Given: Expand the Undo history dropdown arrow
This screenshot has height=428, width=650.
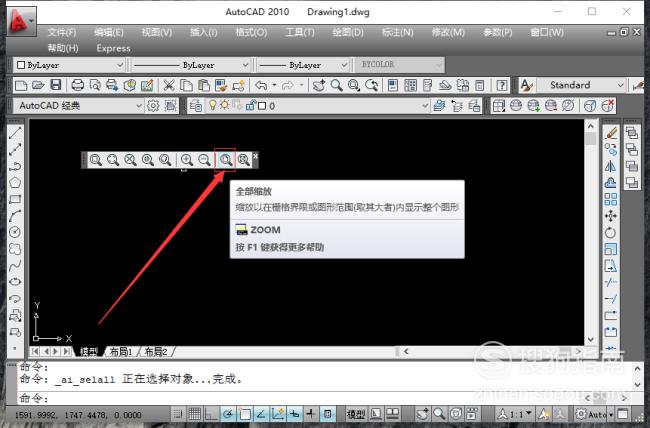Looking at the screenshot, I should click(x=274, y=85).
